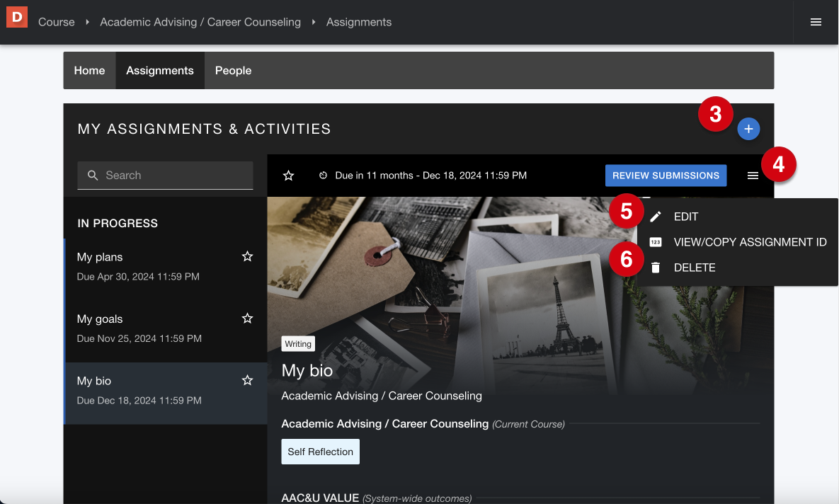Click the 123 assignment ID icon
The width and height of the screenshot is (839, 504).
pos(656,242)
